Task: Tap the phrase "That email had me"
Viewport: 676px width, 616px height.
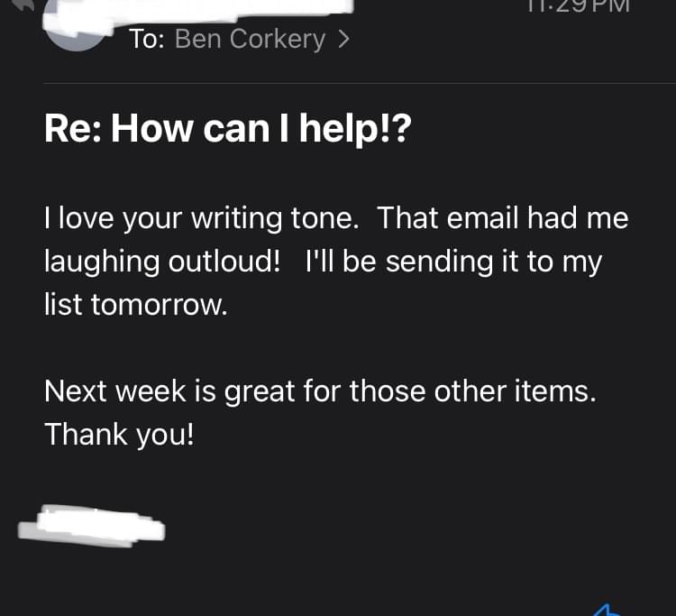Action: 503,218
